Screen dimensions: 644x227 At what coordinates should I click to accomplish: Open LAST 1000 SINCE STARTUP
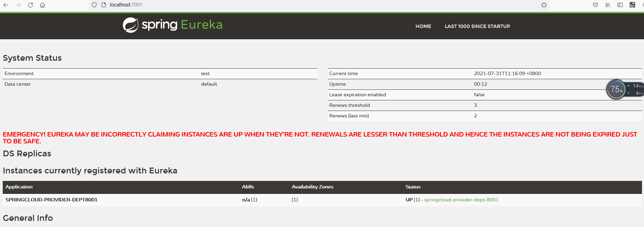pyautogui.click(x=477, y=26)
